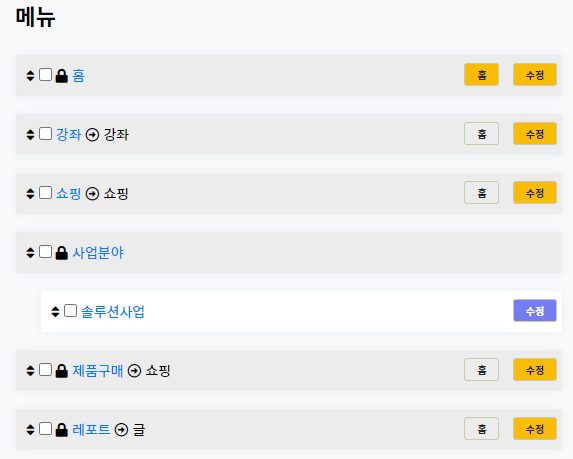The image size is (573, 459).
Task: Click the lock icon beside 제품구매
Action: click(x=61, y=371)
